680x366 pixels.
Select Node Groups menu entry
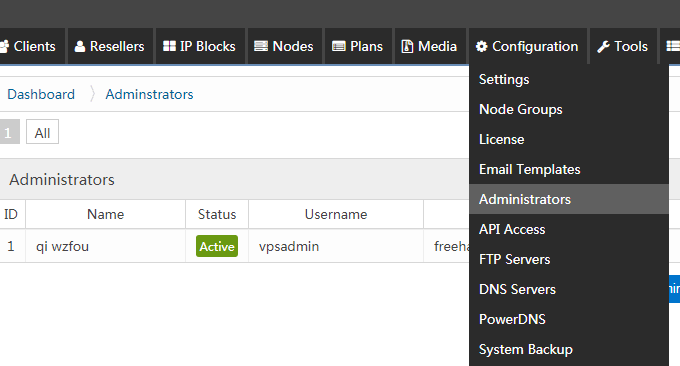click(569, 109)
